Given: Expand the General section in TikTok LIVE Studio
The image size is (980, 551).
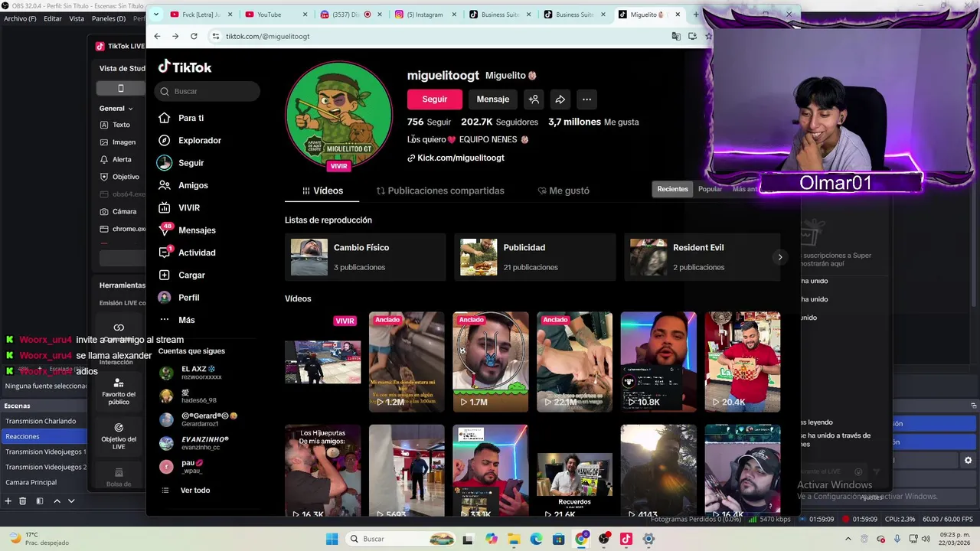Looking at the screenshot, I should point(116,109).
